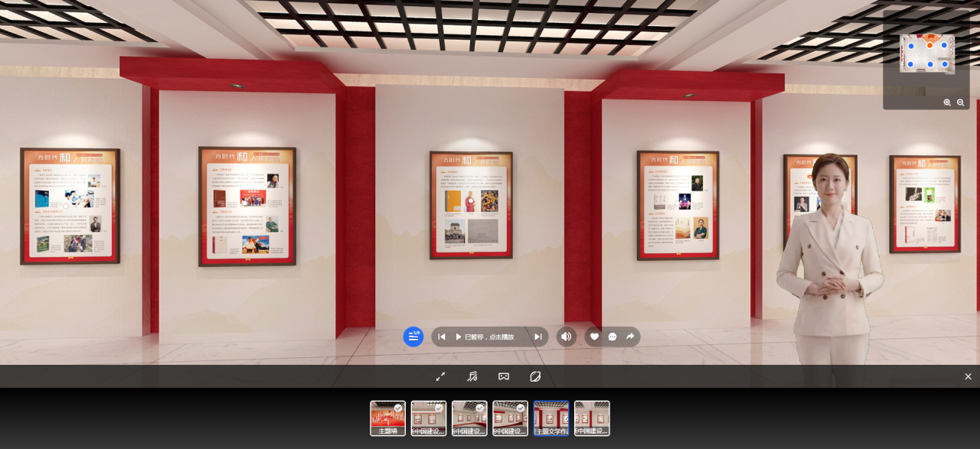Mute the narration with the speaker icon
The image size is (980, 449).
(567, 337)
